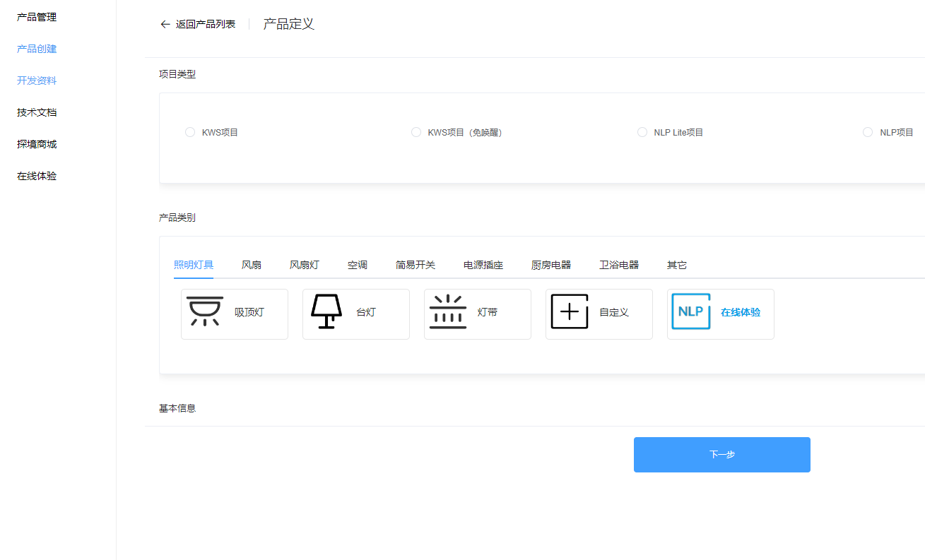Open 在线体验 in the sidebar
925x560 pixels.
tap(37, 176)
